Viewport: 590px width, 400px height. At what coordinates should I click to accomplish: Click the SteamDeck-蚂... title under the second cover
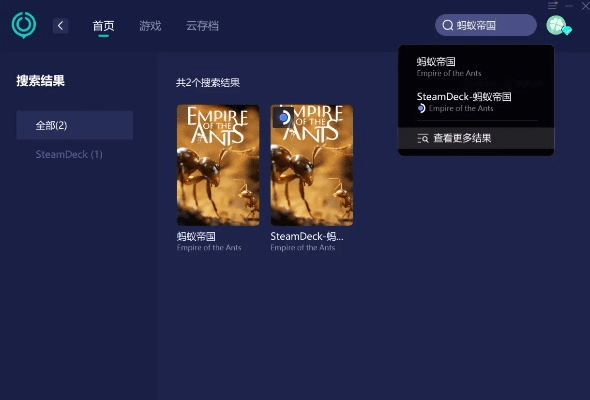(x=307, y=236)
